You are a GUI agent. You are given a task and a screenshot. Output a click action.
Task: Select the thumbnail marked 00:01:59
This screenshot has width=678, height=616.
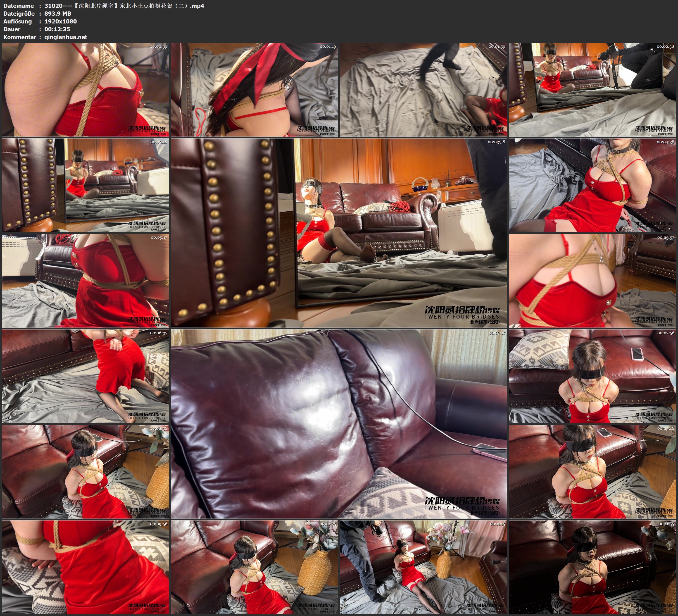point(424,90)
